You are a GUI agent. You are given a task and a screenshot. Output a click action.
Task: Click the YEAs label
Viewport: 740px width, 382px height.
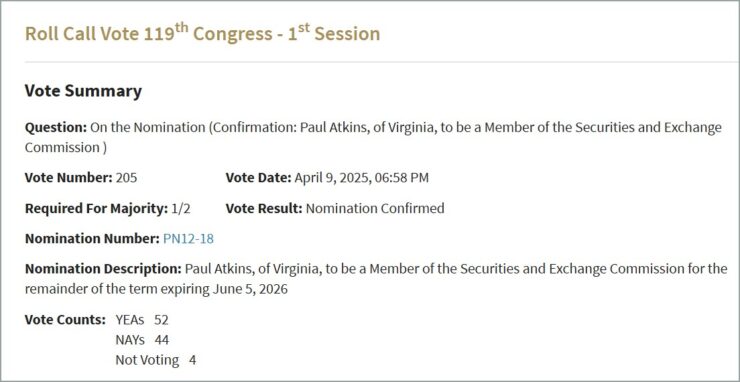tap(130, 320)
